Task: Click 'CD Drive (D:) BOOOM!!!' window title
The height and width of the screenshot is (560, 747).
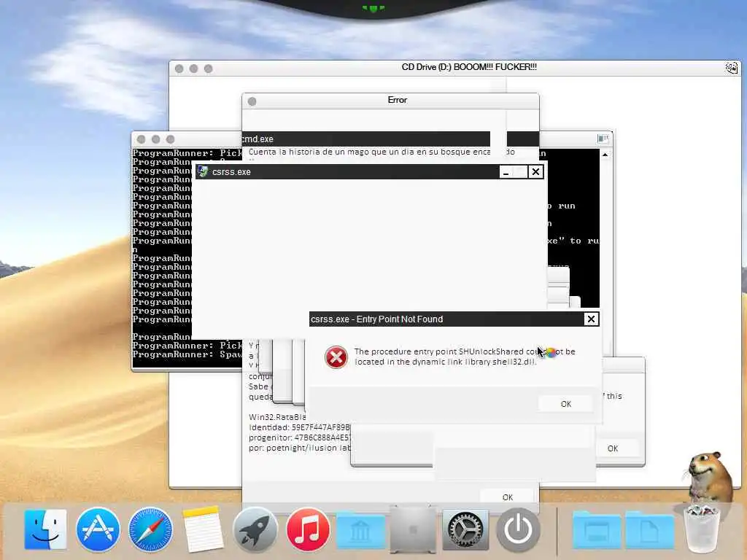Action: click(x=469, y=67)
